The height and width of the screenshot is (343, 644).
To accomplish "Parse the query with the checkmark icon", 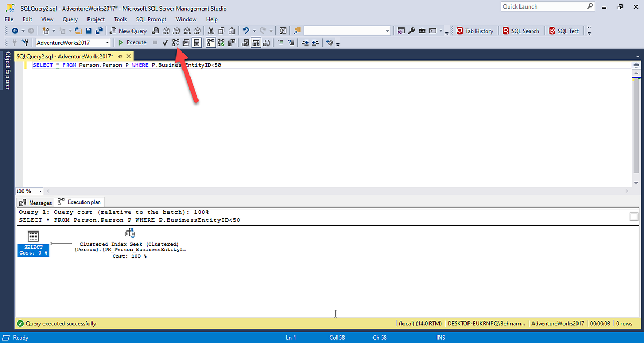I will pos(165,42).
